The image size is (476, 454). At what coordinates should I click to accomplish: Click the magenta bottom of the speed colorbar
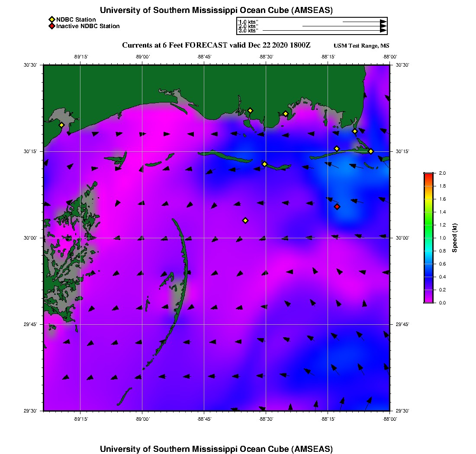(x=428, y=301)
